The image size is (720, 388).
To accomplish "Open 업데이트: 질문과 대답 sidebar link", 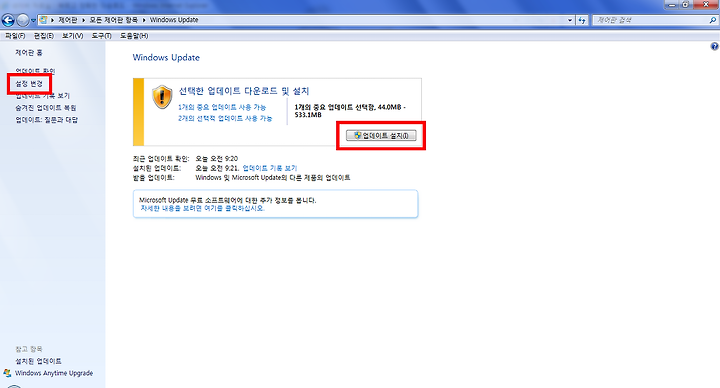I will (46, 120).
